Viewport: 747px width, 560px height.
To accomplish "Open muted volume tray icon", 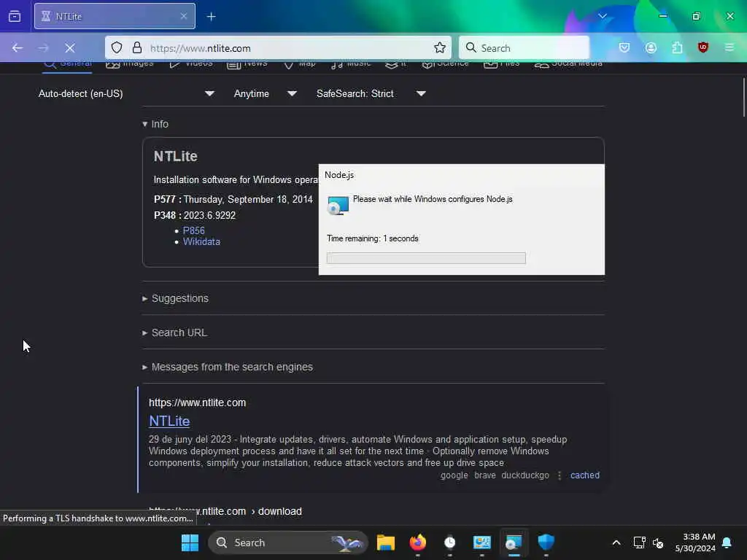I will (x=658, y=542).
